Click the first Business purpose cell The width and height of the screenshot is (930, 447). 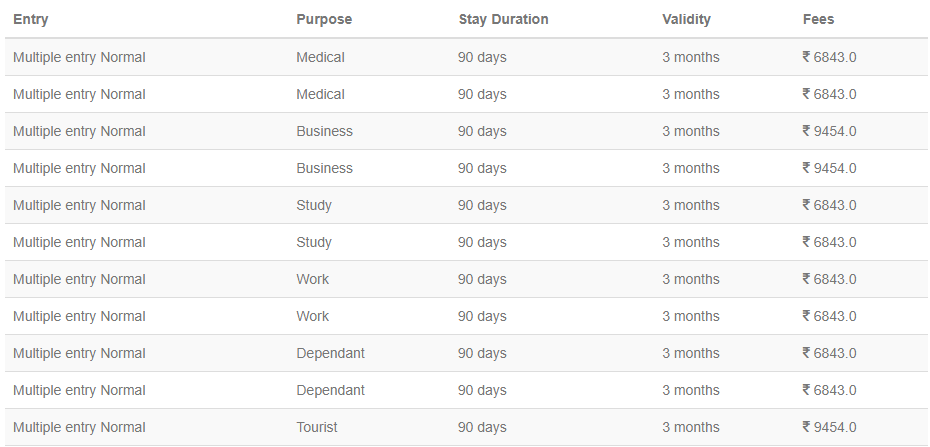324,131
